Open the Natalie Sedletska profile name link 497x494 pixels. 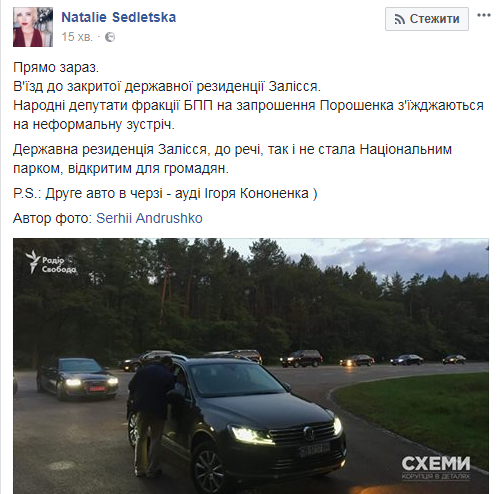(x=119, y=17)
